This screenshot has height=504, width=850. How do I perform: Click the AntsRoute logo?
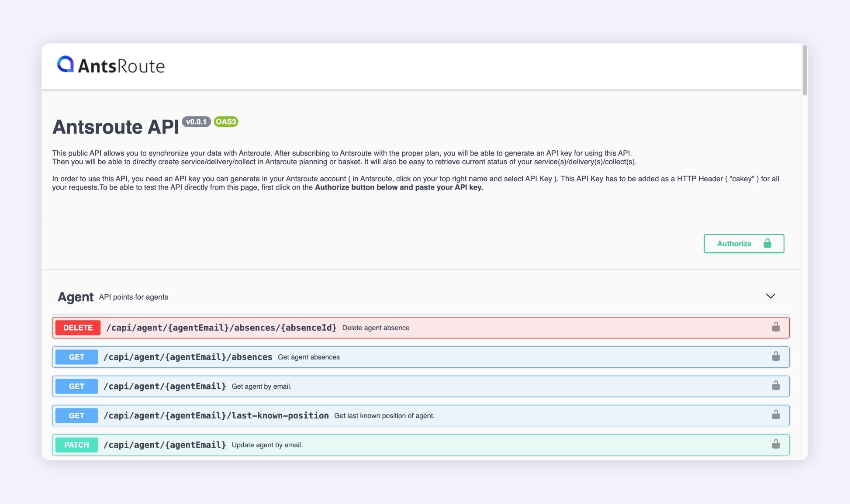[111, 66]
